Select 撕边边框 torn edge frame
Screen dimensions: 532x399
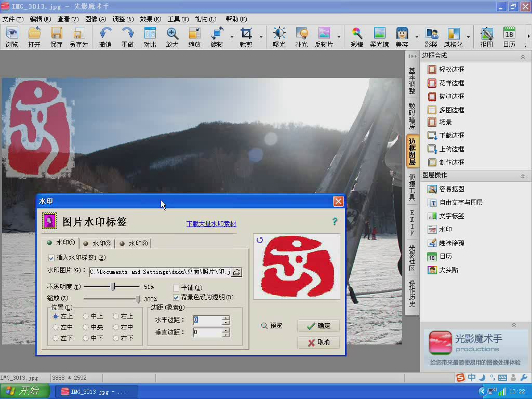(446, 97)
